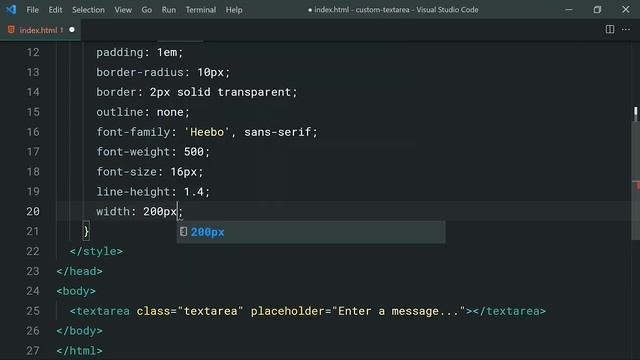Open the Go menu

tap(147, 10)
